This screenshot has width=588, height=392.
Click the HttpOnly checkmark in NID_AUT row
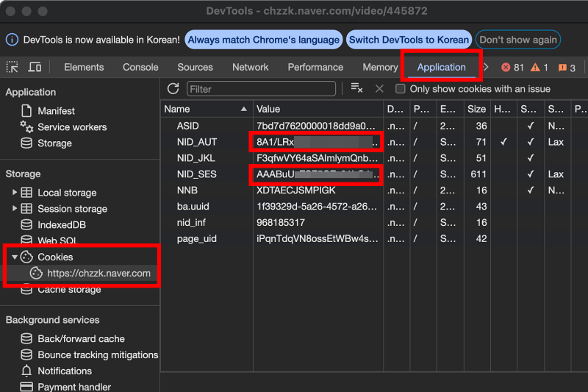click(x=503, y=142)
